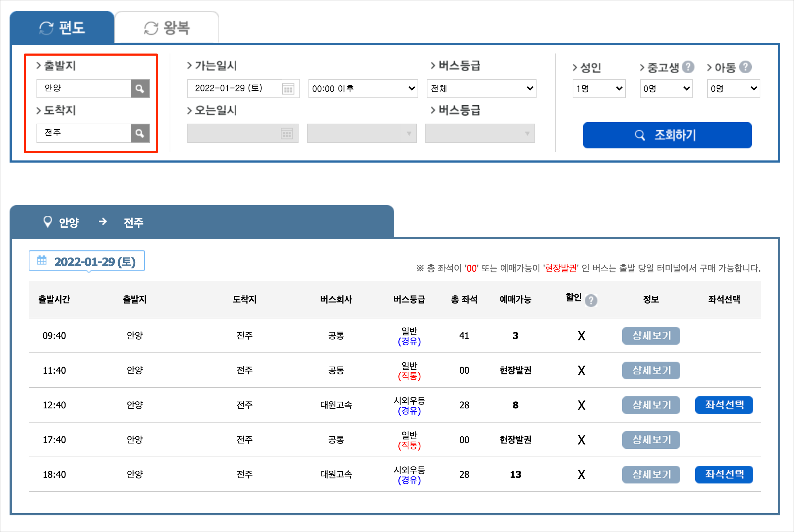Open the 가는일시 calendar icon
The height and width of the screenshot is (532, 794).
tap(288, 89)
